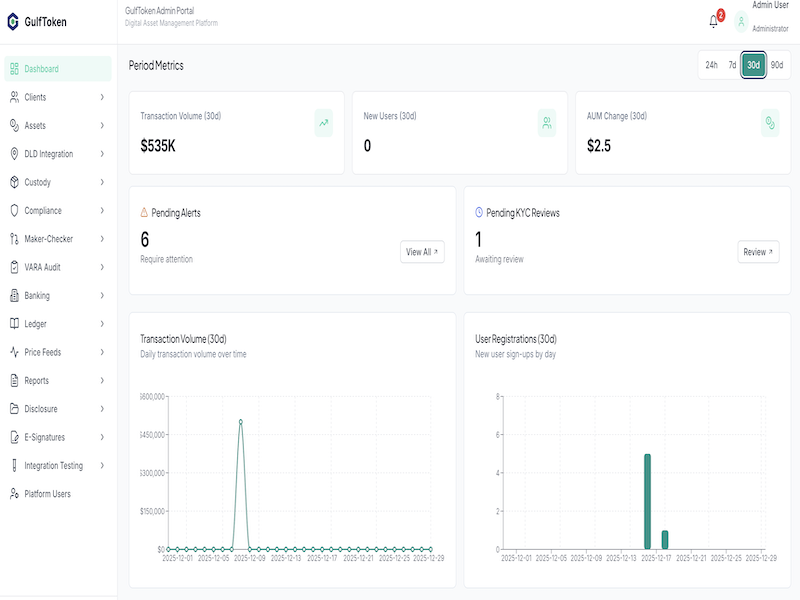Click the Custody shield icon
Viewport: 800px width, 600px height.
coord(14,182)
